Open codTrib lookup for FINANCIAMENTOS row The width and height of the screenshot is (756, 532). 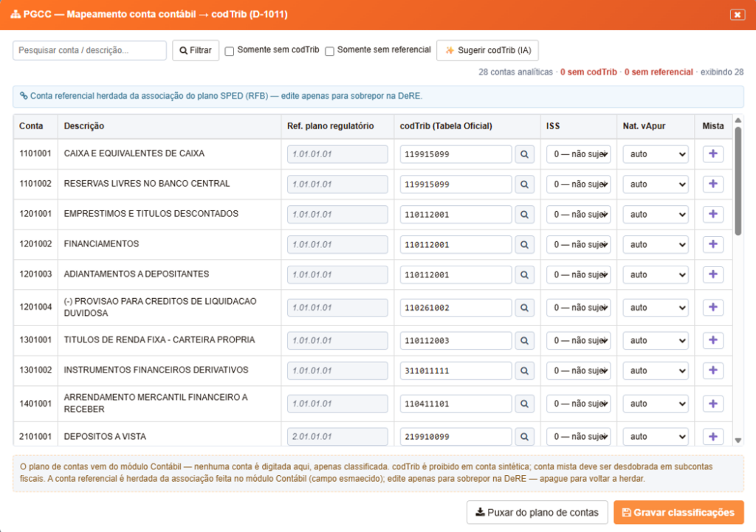[x=524, y=245]
